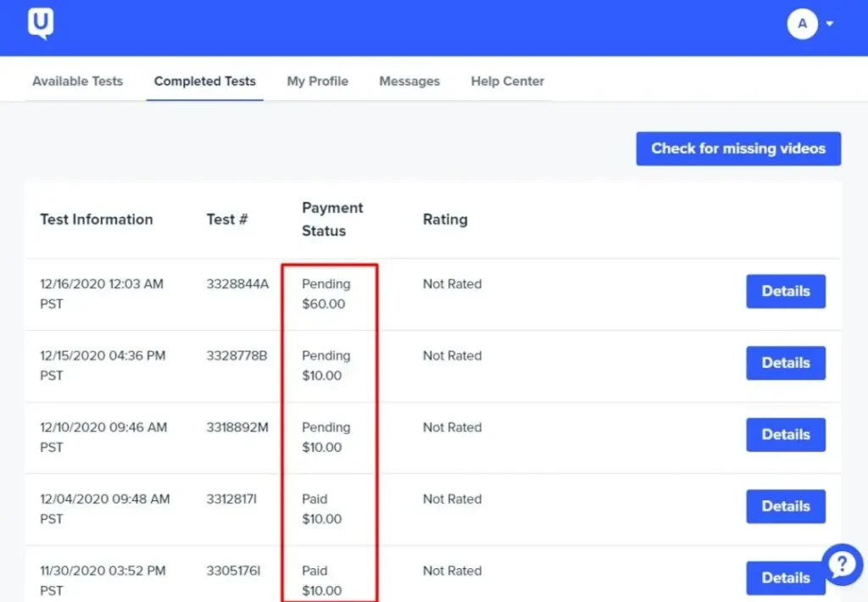Select the Completed Tests tab
Screen dimensions: 868x602
(205, 81)
